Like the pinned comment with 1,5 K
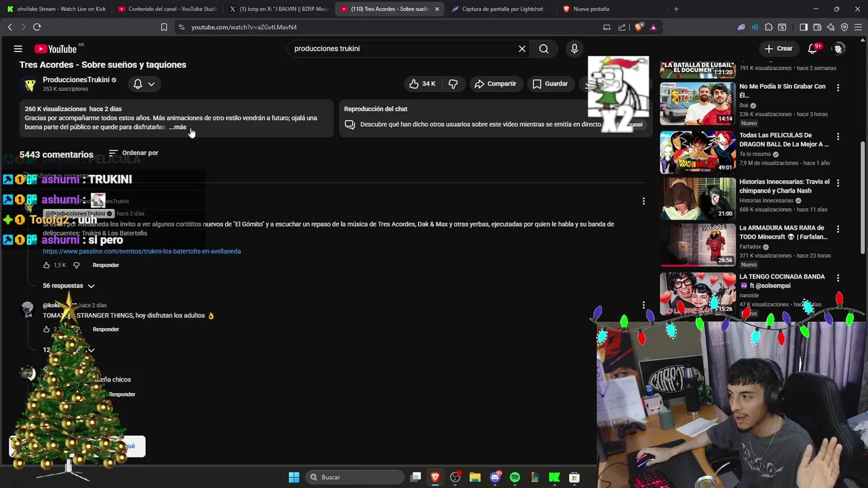Screen dimensions: 868x488 pos(46,265)
